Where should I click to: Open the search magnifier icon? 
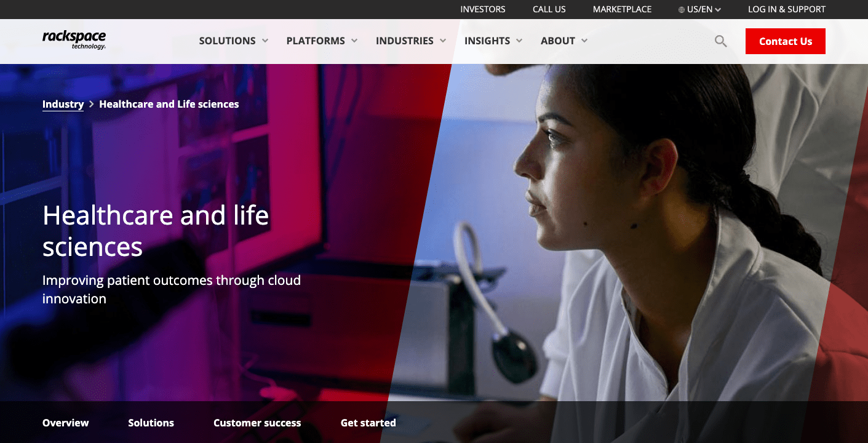coord(720,41)
